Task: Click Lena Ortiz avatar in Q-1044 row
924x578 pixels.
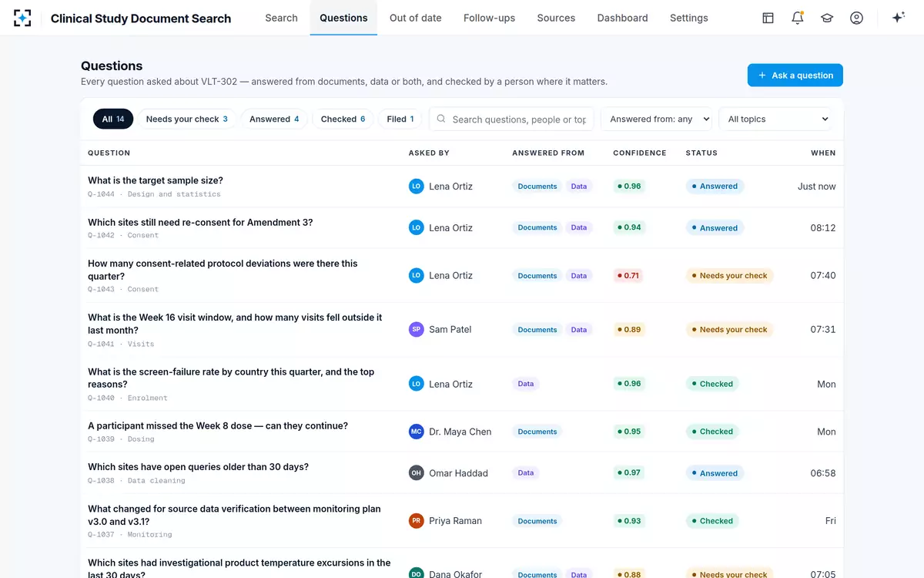Action: (x=417, y=187)
